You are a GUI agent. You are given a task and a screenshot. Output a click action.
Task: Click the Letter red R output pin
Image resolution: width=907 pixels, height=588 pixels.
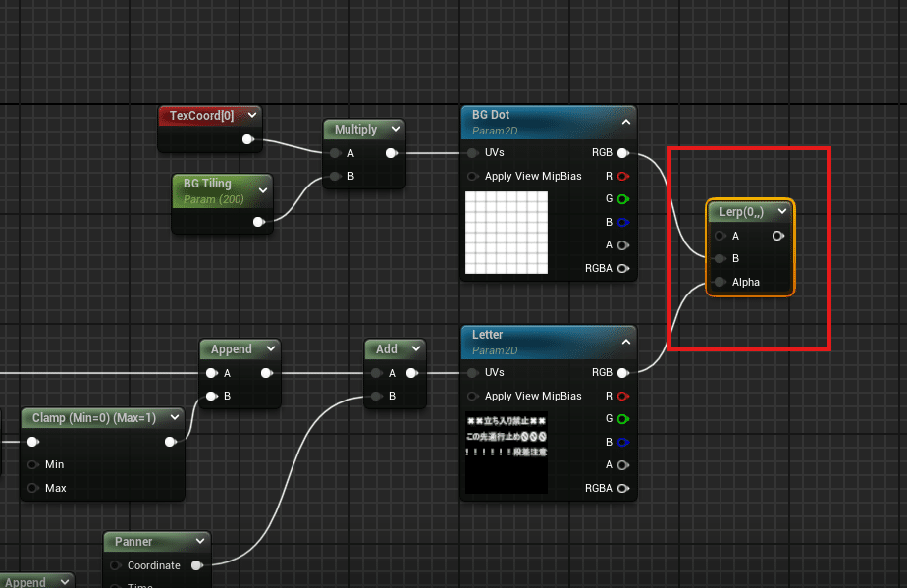[x=623, y=396]
